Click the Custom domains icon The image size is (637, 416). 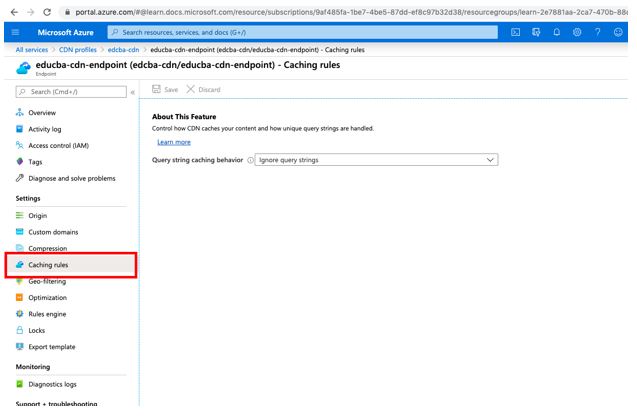click(x=20, y=232)
